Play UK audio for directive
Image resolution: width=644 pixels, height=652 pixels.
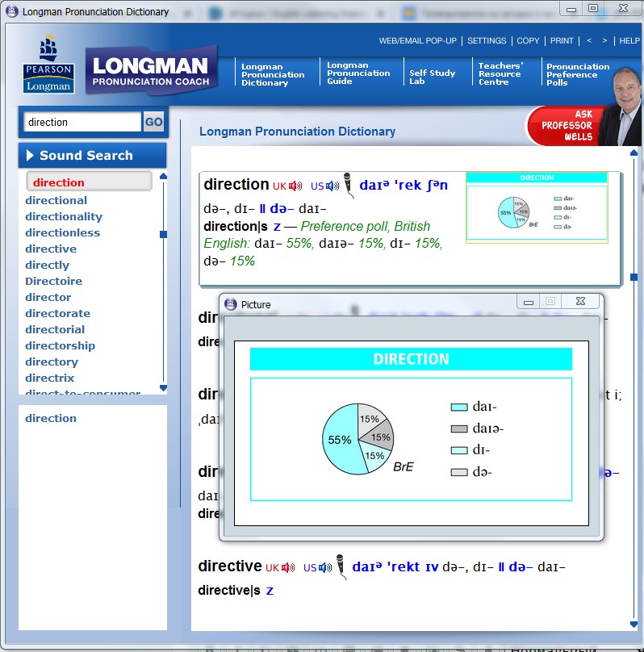click(288, 568)
